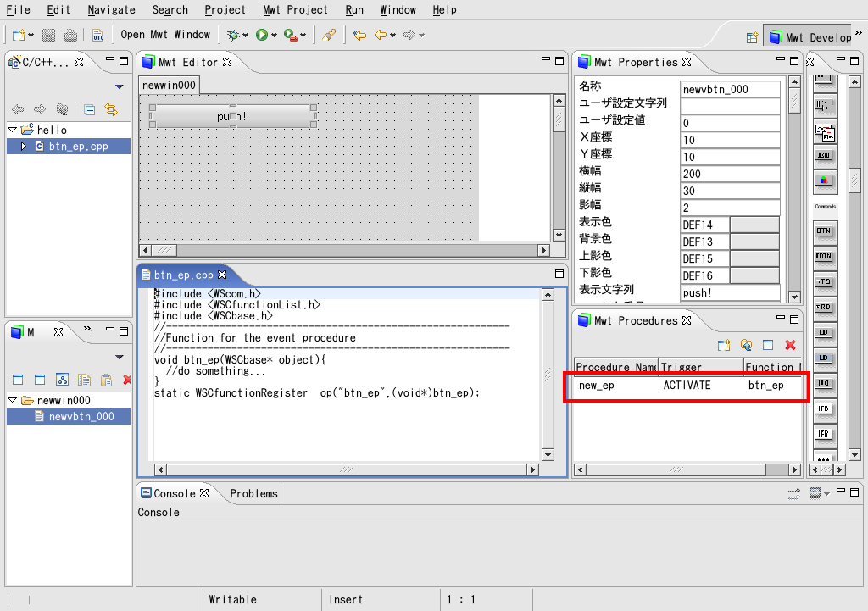868x611 pixels.
Task: Open the M view menu triangle
Action: coord(119,358)
